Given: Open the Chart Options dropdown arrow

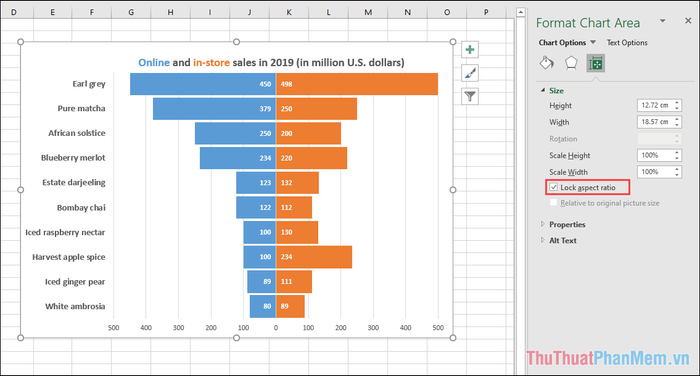Looking at the screenshot, I should 593,42.
